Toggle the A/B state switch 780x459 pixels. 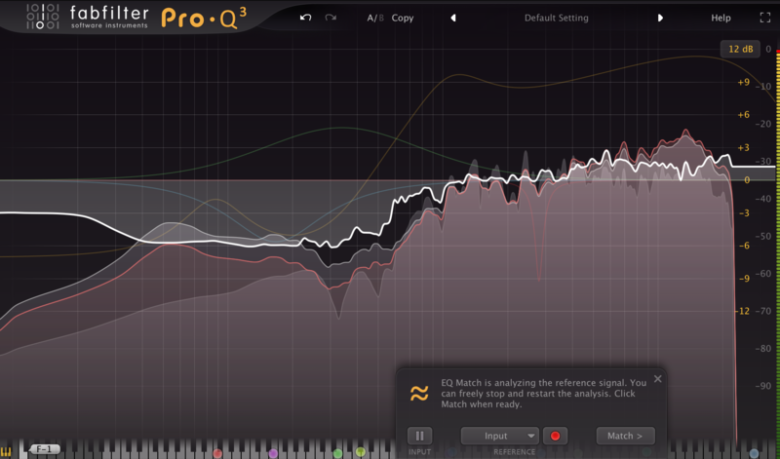(x=375, y=18)
